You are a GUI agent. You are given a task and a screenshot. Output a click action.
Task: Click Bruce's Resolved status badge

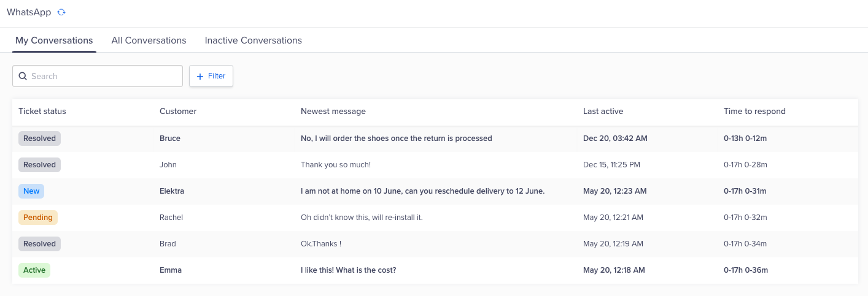[x=39, y=139]
